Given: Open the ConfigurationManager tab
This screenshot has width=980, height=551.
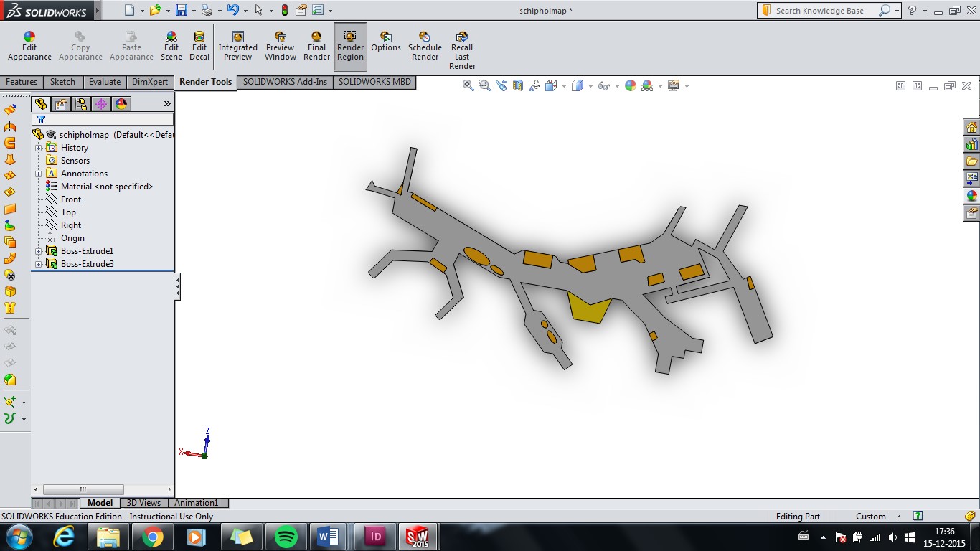Looking at the screenshot, I should click(81, 104).
